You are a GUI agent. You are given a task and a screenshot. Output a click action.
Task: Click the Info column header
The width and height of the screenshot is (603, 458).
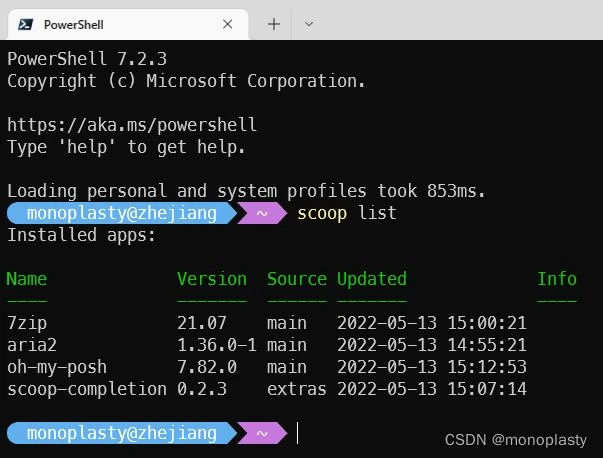coord(557,279)
